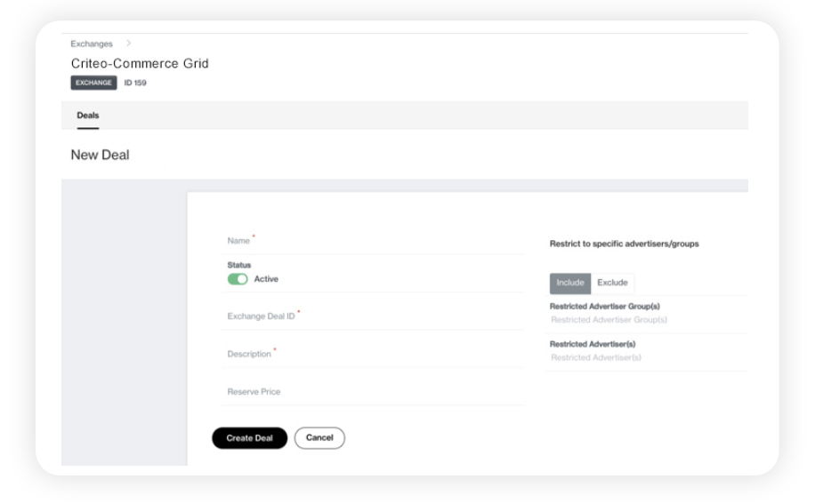The height and width of the screenshot is (504, 815).
Task: Switch restriction mode to Exclude
Action: pyautogui.click(x=612, y=283)
